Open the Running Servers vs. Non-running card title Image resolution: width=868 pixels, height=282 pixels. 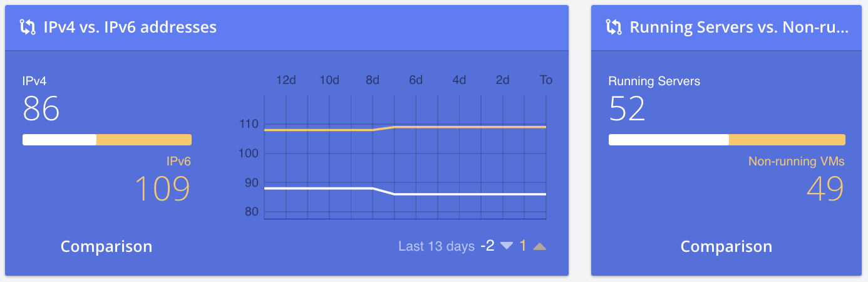pyautogui.click(x=739, y=27)
